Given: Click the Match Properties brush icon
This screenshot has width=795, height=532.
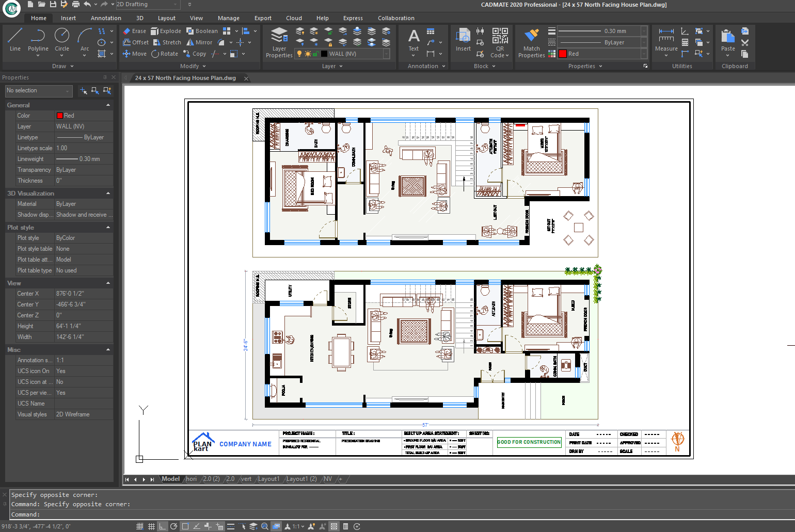Looking at the screenshot, I should click(x=531, y=42).
